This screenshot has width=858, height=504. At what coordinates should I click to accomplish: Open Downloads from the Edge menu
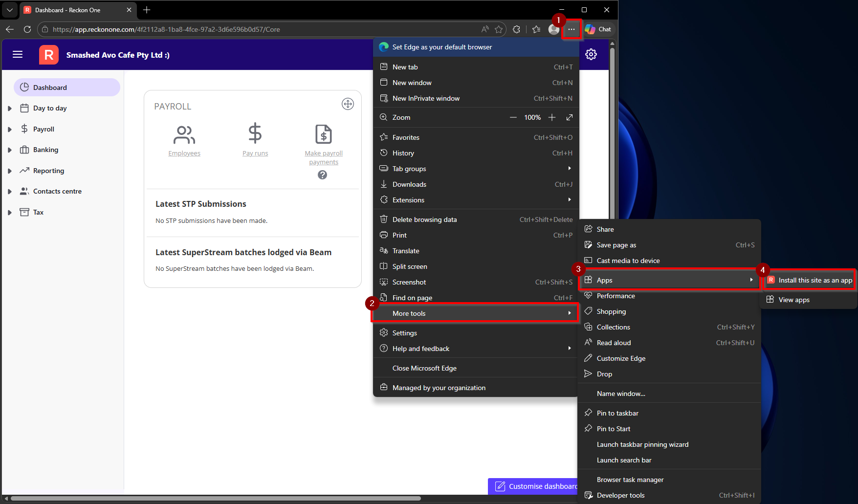coord(476,184)
